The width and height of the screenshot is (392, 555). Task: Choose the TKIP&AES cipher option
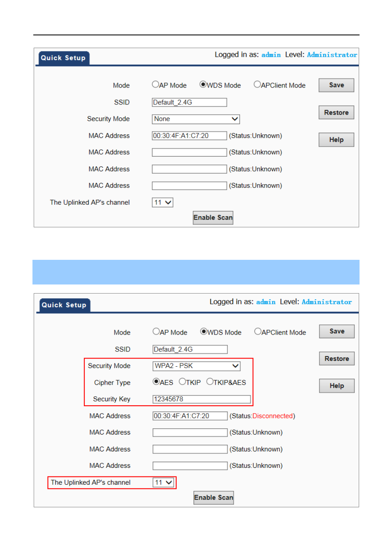tap(210, 382)
